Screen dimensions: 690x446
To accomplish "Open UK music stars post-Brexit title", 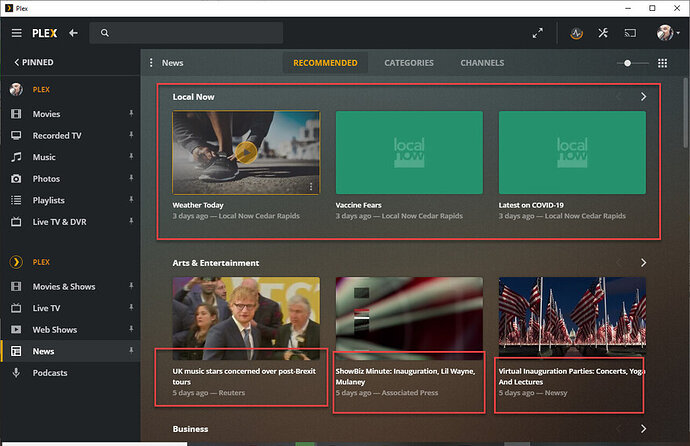I will (244, 377).
